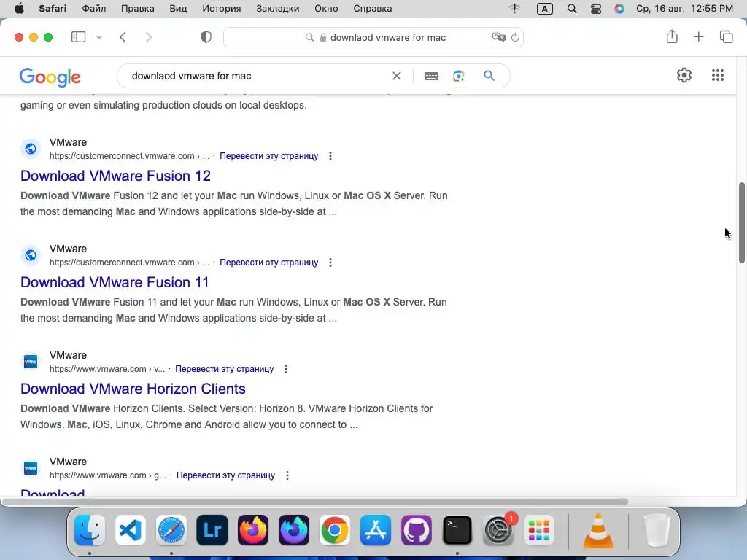Launch VLC from the Dock
Image resolution: width=747 pixels, height=560 pixels.
tap(598, 530)
